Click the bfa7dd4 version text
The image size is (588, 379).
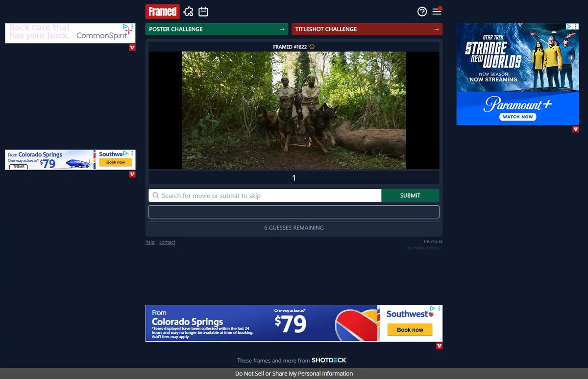(433, 242)
